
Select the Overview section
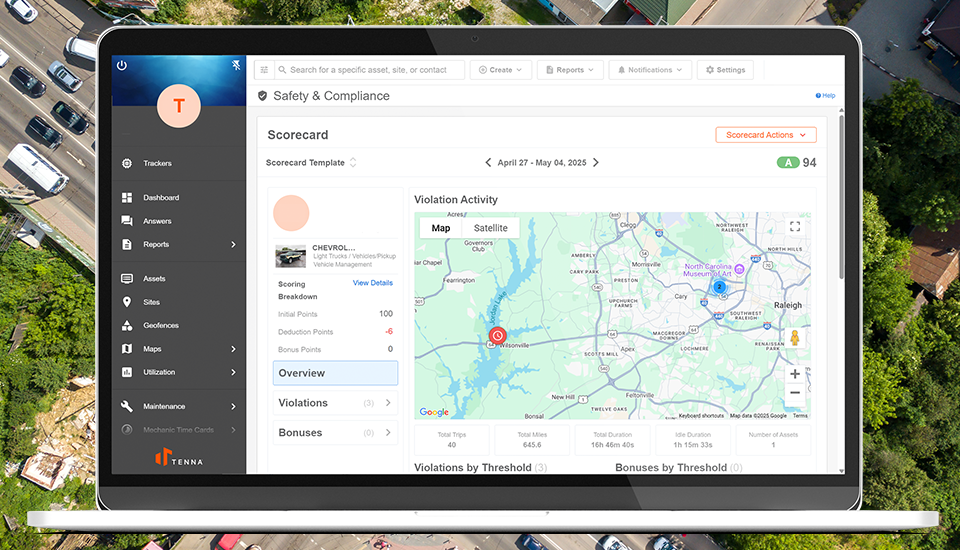[335, 373]
